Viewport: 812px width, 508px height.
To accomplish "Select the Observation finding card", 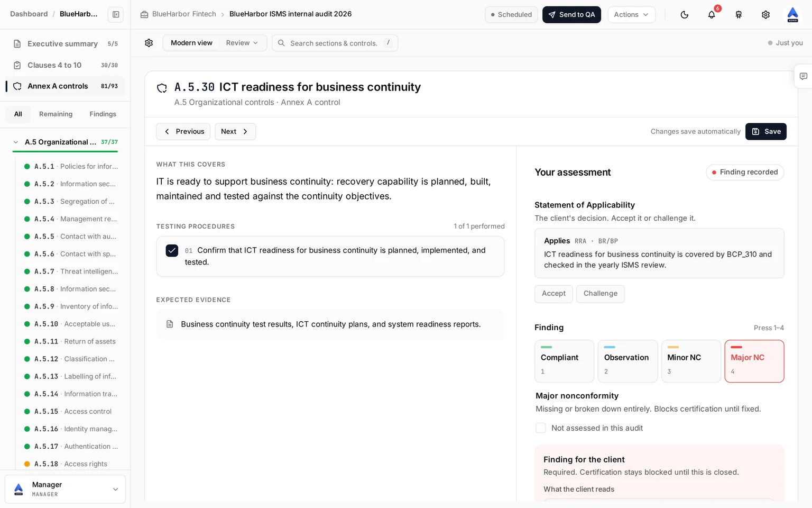I will pyautogui.click(x=628, y=361).
